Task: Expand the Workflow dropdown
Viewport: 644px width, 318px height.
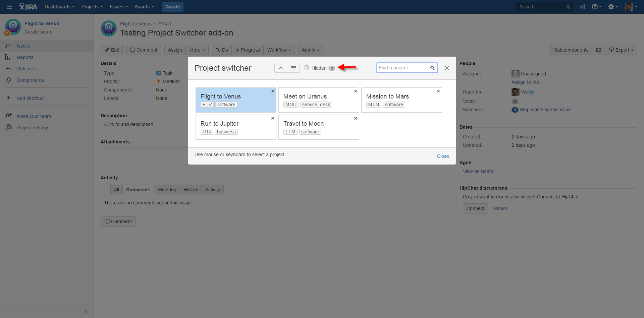Action: pos(279,50)
